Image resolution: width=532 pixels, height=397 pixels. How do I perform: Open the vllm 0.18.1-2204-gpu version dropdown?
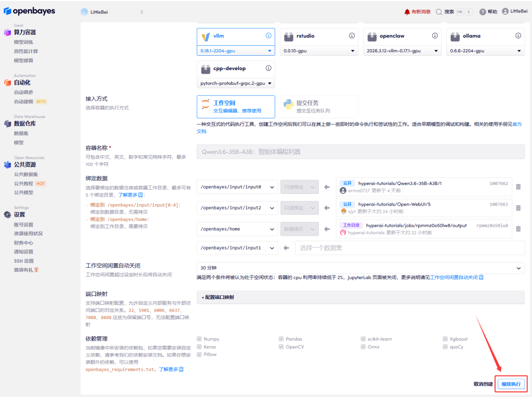click(236, 51)
